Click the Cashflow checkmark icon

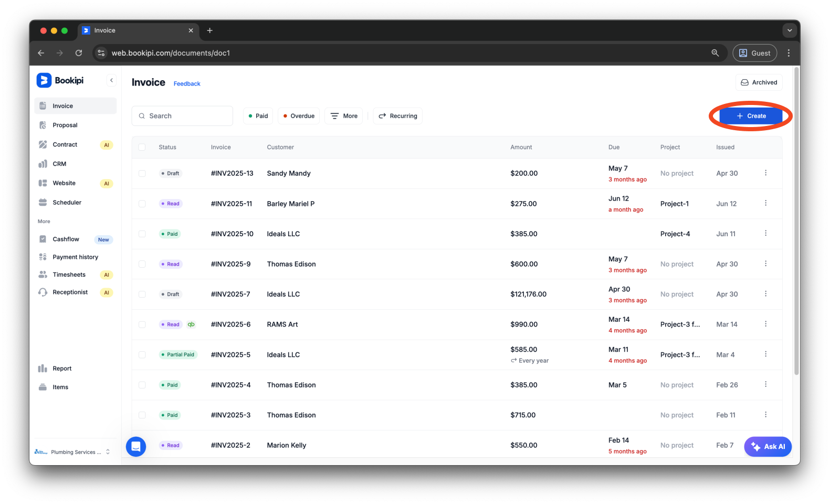click(43, 239)
